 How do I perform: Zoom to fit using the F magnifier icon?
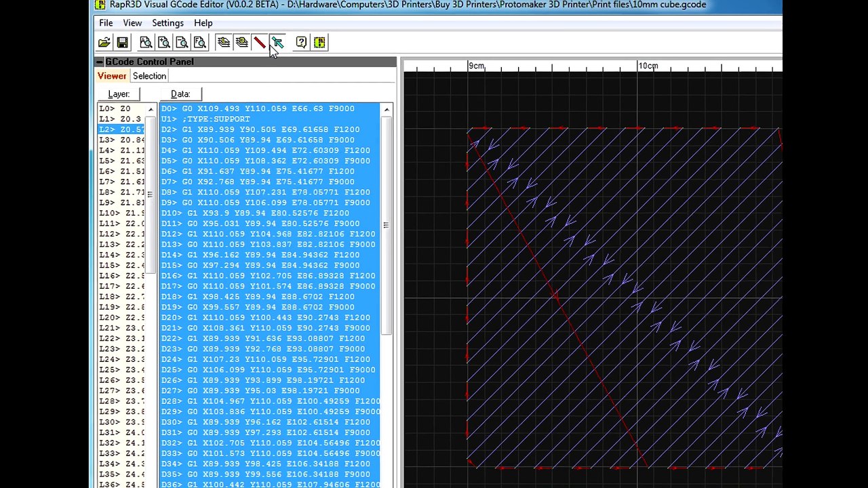pyautogui.click(x=200, y=43)
